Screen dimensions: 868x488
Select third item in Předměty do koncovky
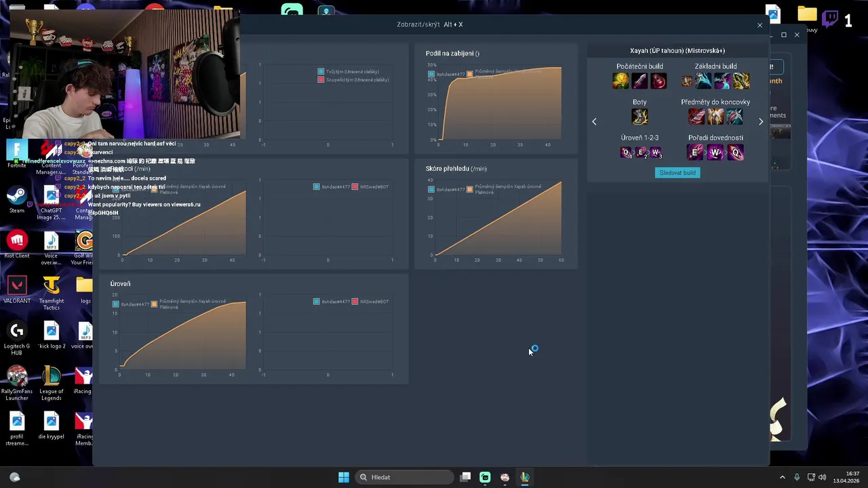(734, 117)
